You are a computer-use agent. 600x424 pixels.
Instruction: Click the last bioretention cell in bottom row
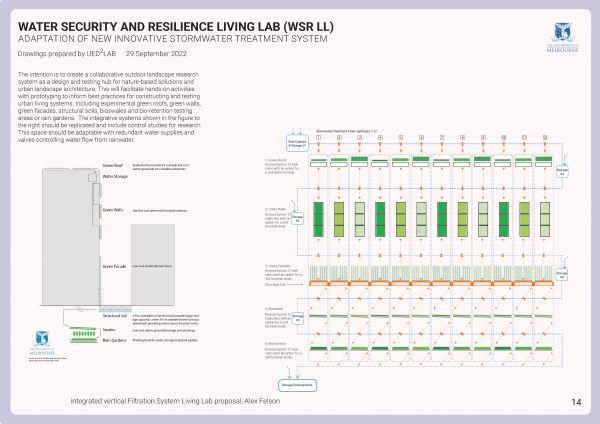[544, 349]
